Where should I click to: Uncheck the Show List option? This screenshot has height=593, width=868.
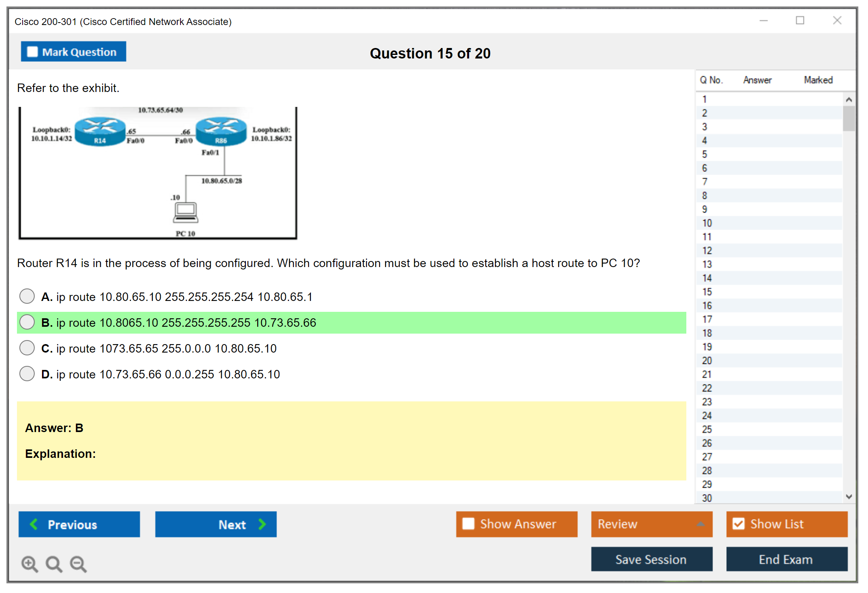(x=738, y=524)
